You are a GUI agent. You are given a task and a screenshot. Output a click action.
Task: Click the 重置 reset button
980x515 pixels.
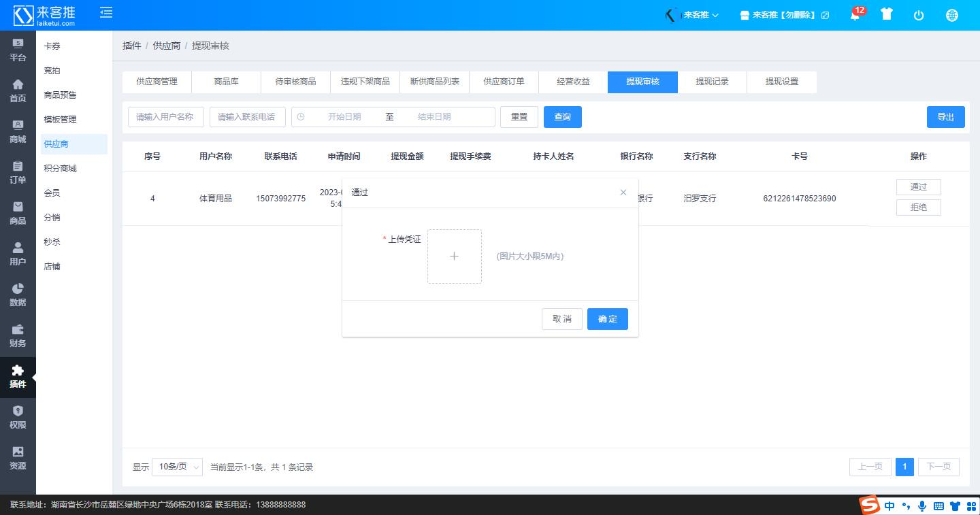[x=519, y=117]
